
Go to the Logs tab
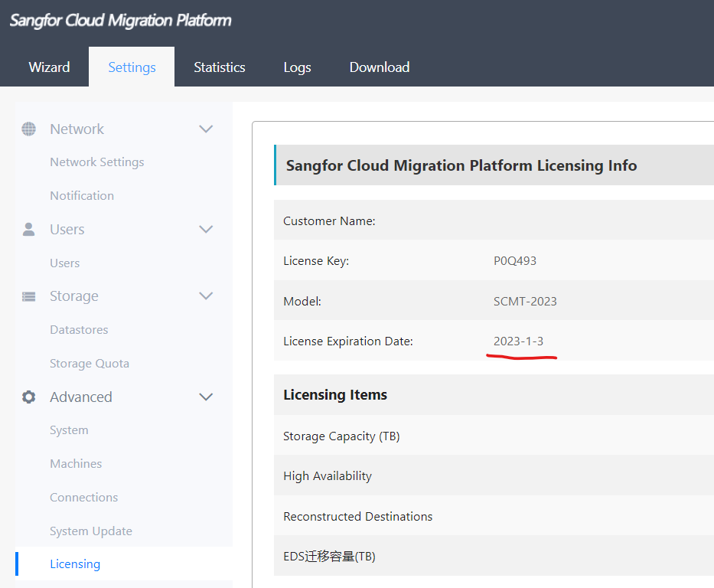297,67
